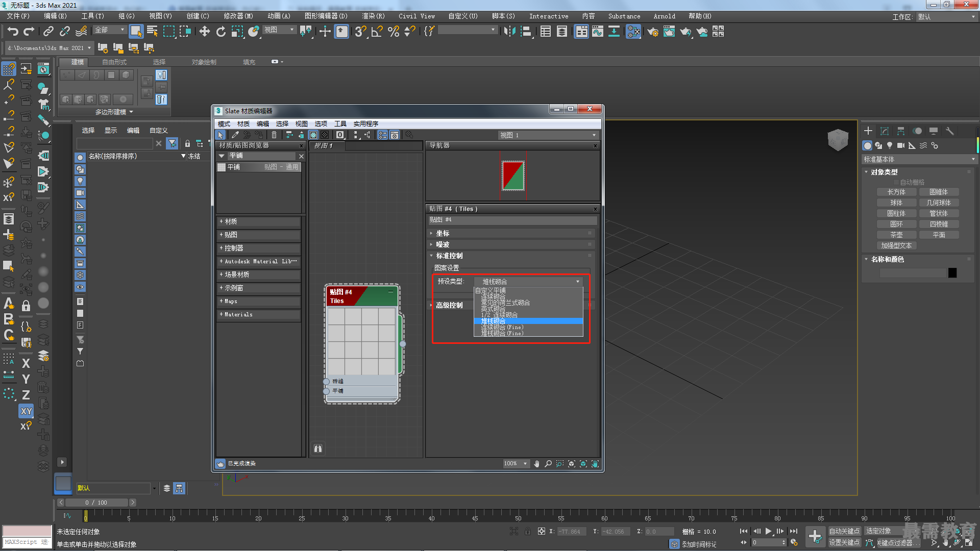The width and height of the screenshot is (980, 551).
Task: Toggle the Percent Snap button
Action: point(394,32)
